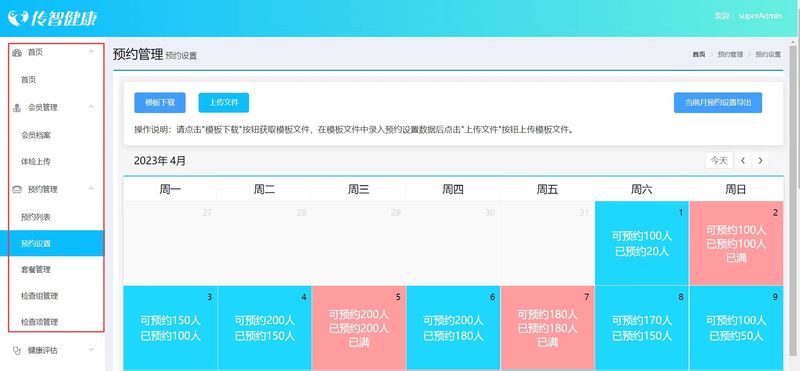Viewport: 800px width, 371px height.
Task: Collapse the 预约管理 group chevron
Action: 91,189
